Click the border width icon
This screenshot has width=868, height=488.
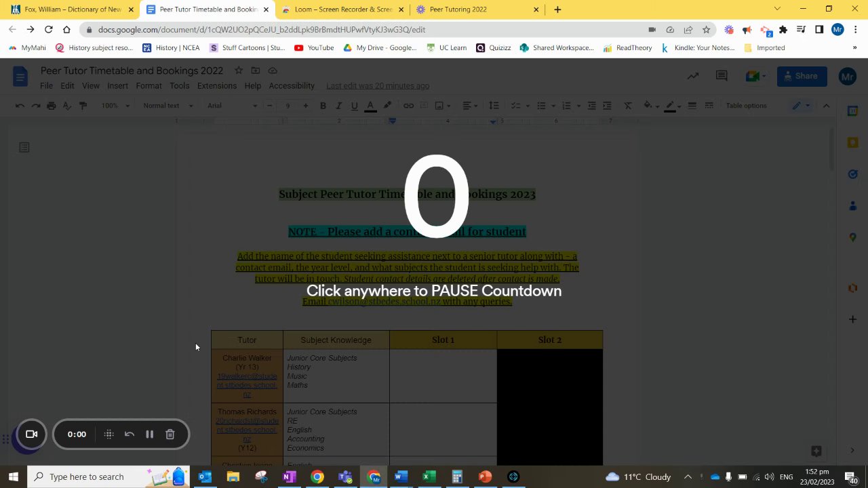click(x=692, y=106)
